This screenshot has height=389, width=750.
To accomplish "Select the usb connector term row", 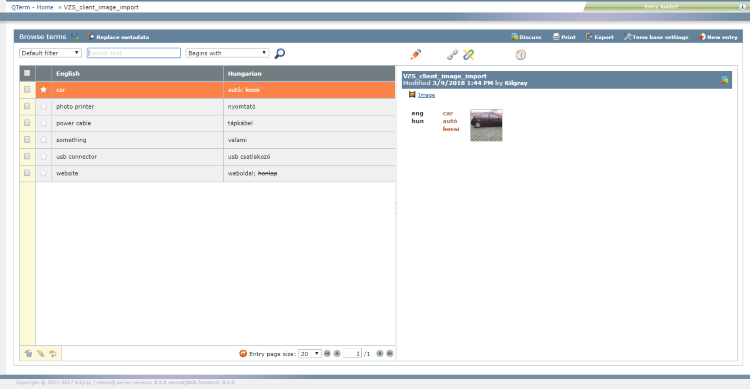I will (208, 157).
